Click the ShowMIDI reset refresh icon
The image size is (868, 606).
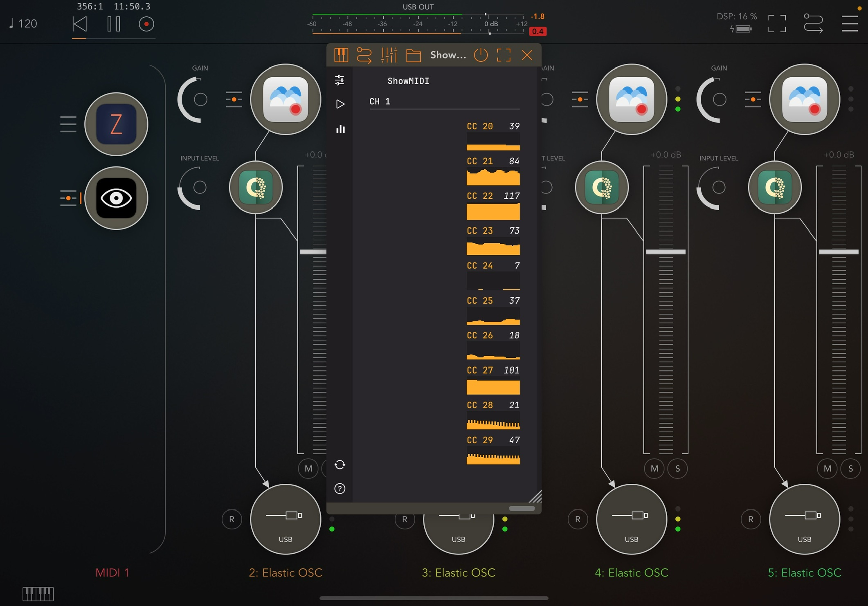340,465
